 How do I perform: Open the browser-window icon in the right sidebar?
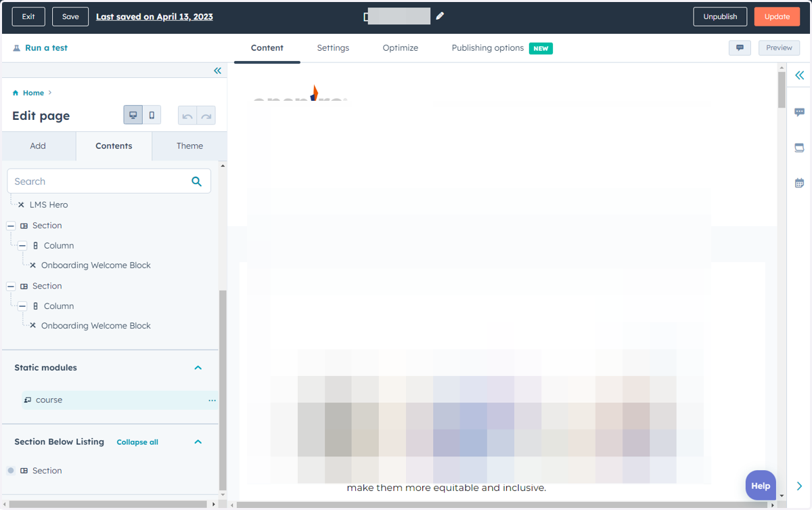[x=799, y=148]
